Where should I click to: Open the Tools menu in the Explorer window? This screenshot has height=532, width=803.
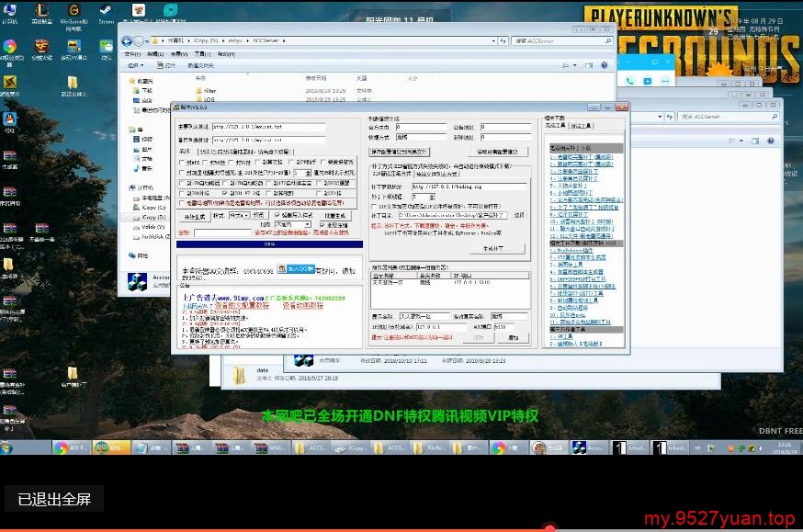203,54
